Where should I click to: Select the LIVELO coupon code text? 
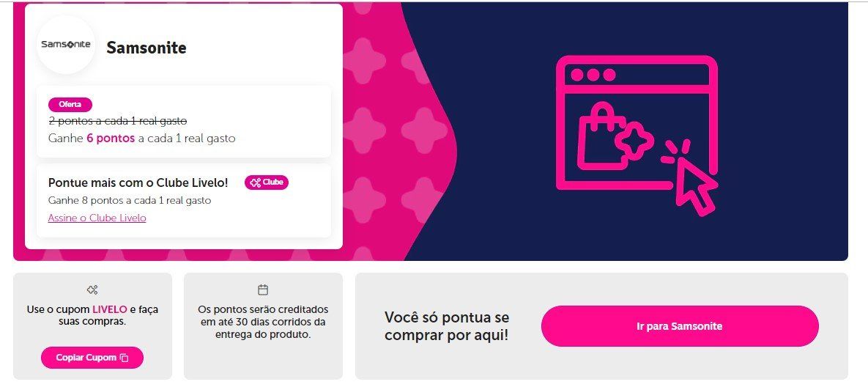[110, 309]
